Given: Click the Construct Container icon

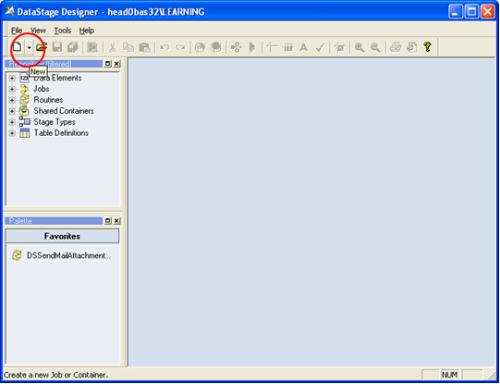Looking at the screenshot, I should point(200,47).
